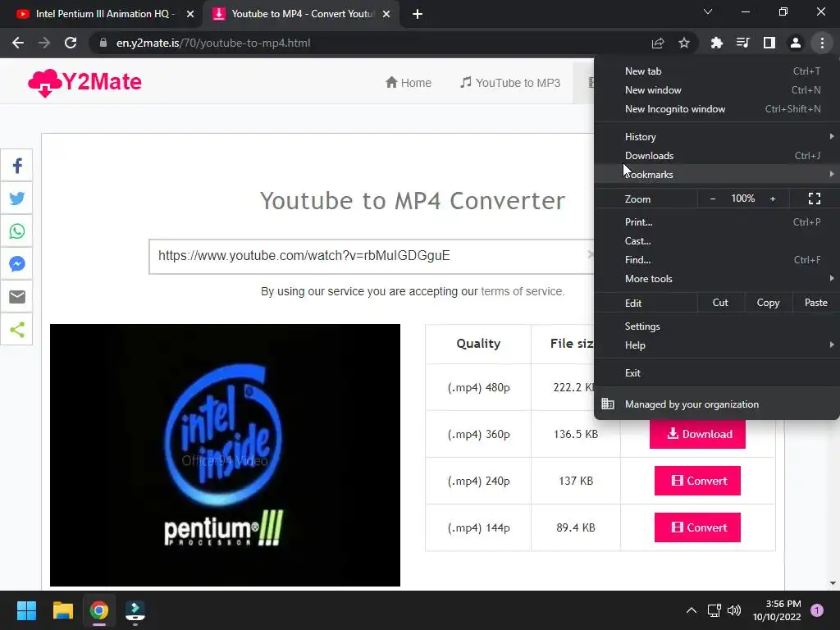Choose Print... in the menu
The height and width of the screenshot is (630, 840).
point(717,221)
